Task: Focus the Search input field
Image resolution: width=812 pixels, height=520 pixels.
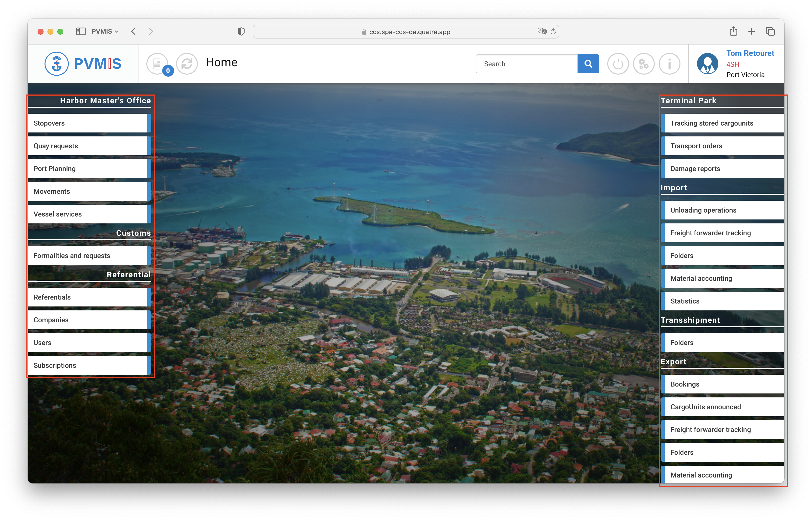Action: [526, 64]
